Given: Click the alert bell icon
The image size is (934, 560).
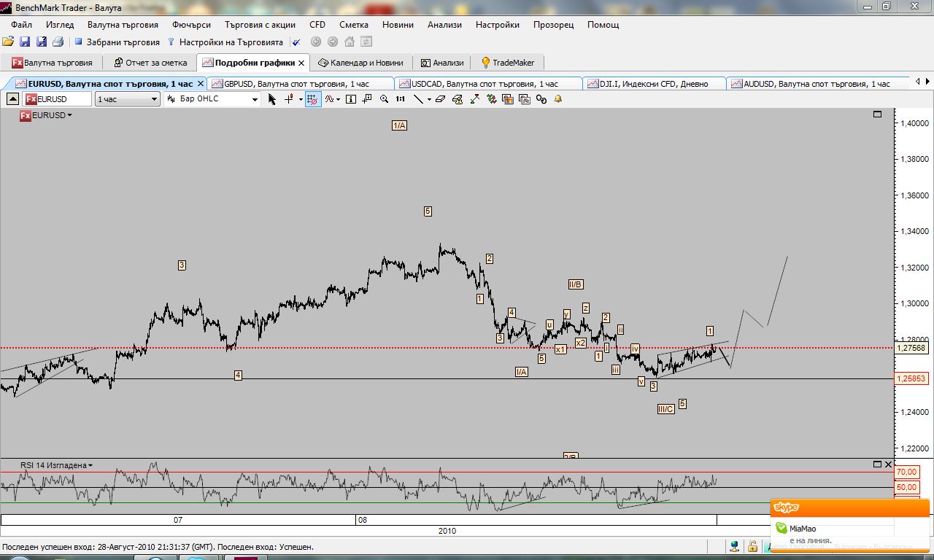Looking at the screenshot, I should point(557,99).
